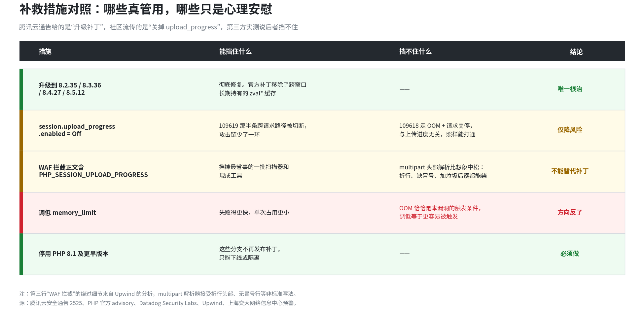
Task: Select the 挡不住什么 column header
Action: (x=415, y=52)
